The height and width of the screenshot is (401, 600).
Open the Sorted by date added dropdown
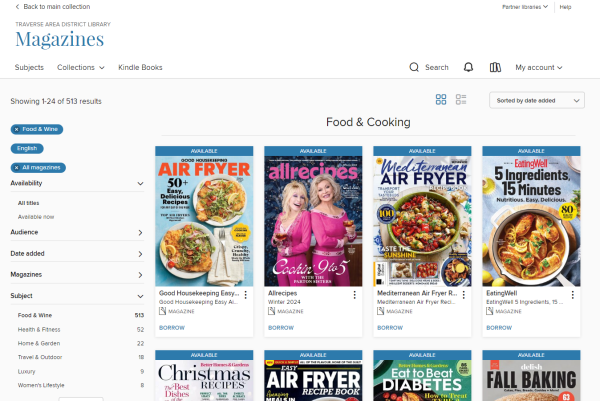[x=536, y=100]
